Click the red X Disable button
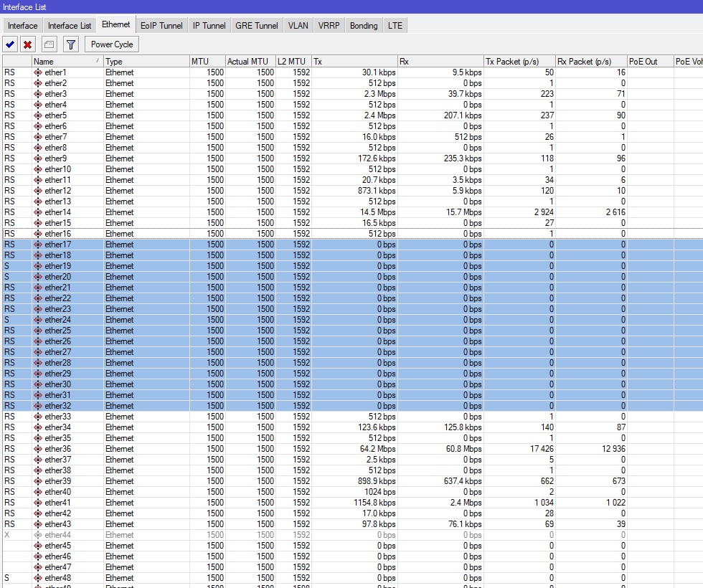The width and height of the screenshot is (703, 588). pyautogui.click(x=28, y=44)
